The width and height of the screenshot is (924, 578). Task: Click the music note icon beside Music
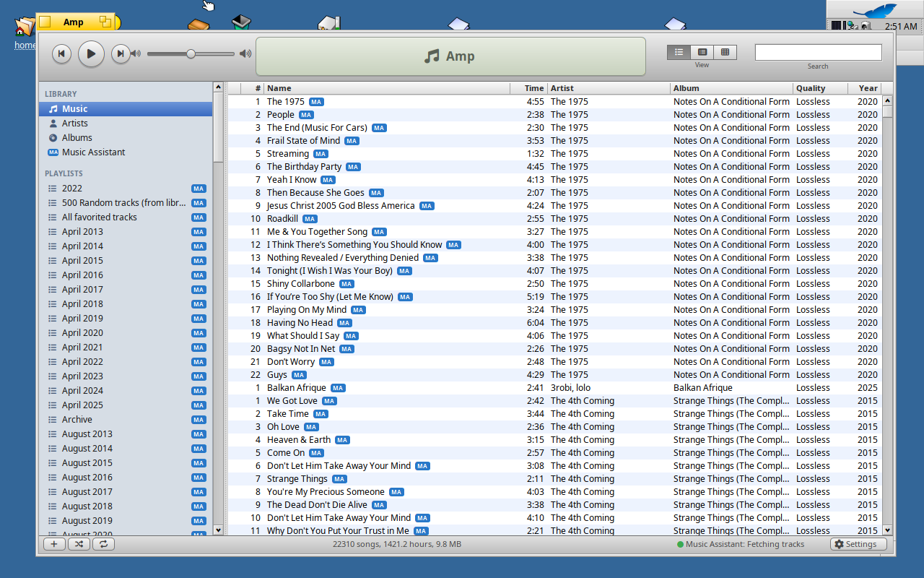[x=53, y=109]
